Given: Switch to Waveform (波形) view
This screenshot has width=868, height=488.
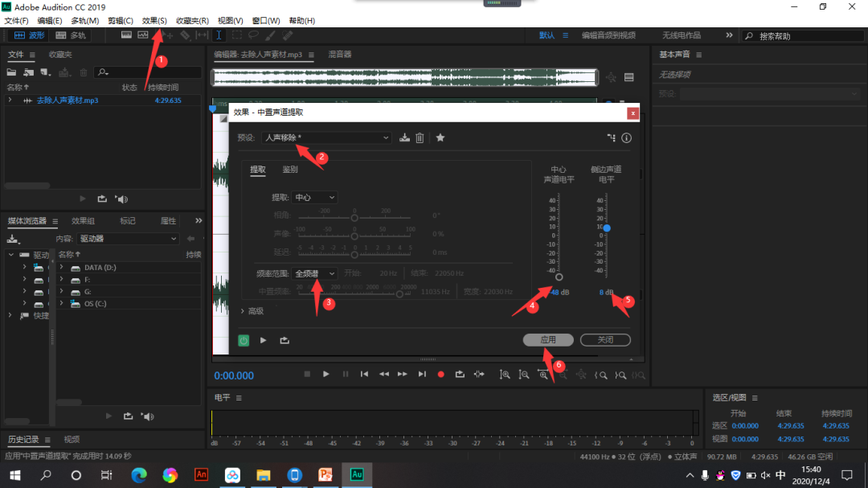Looking at the screenshot, I should pos(29,35).
